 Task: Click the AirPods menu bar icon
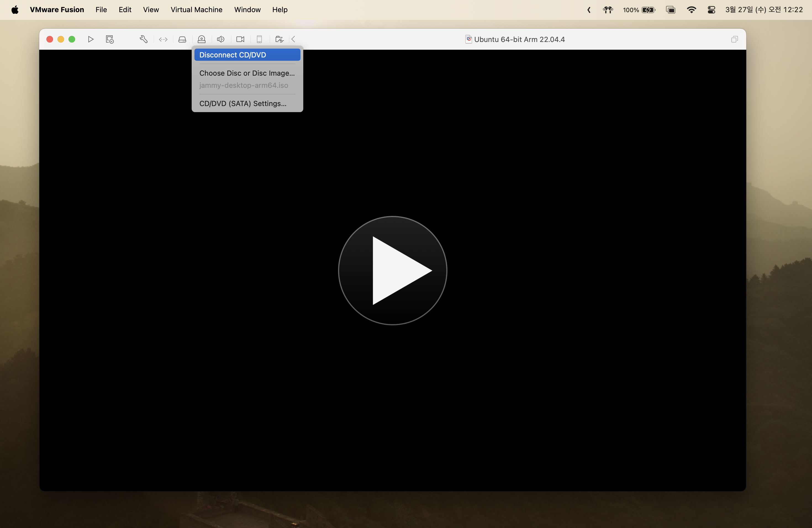pyautogui.click(x=608, y=10)
